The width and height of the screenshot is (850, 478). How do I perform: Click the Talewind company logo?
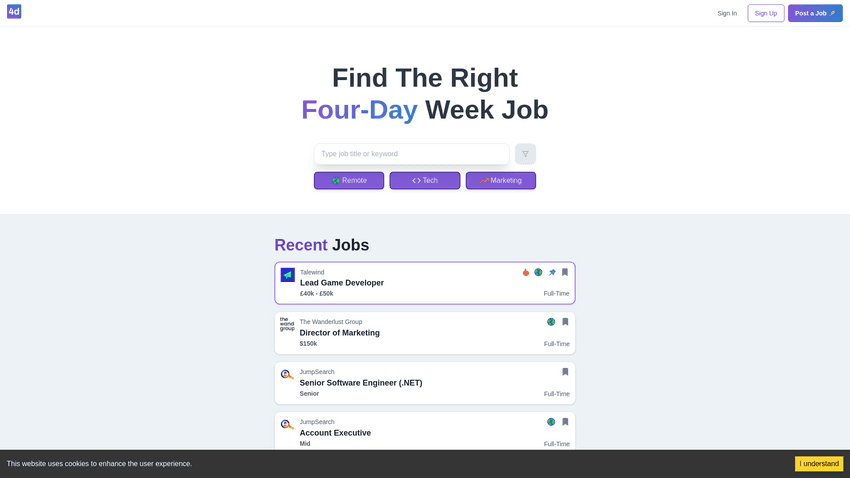pos(288,275)
